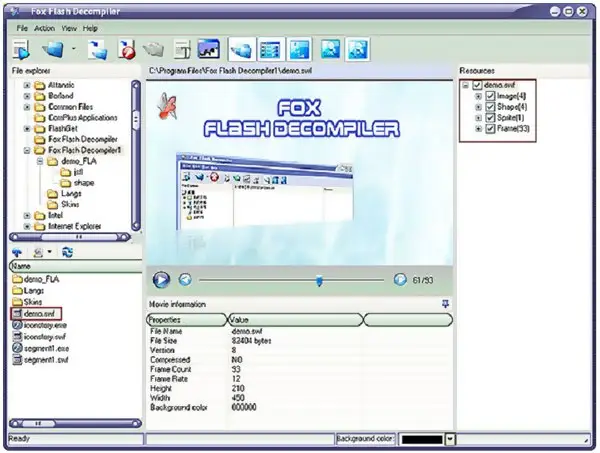Click the Frame Rate property row

[x=299, y=379]
